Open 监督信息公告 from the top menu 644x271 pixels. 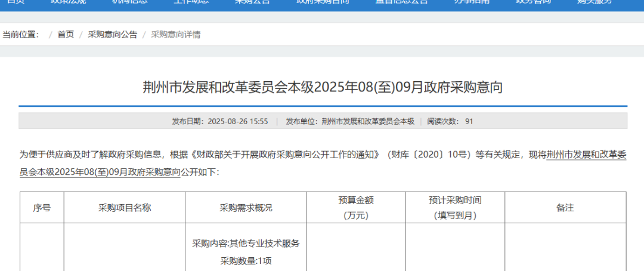[401, 2]
